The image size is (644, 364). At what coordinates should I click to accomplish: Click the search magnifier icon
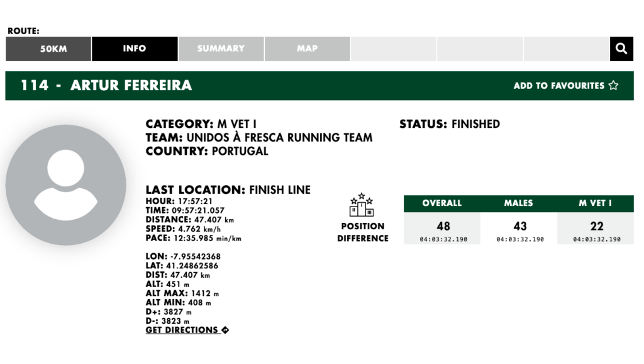[621, 48]
